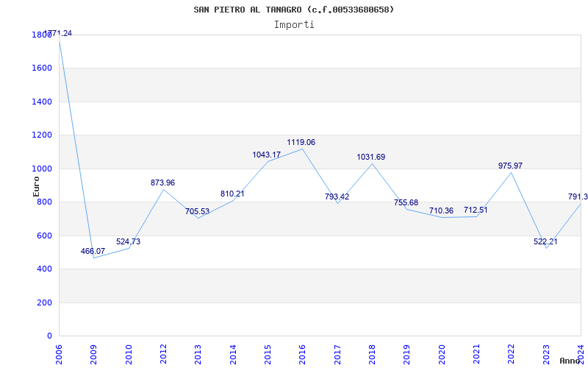The width and height of the screenshot is (588, 368).
Task: Click the 2020 year tick label
Action: pyautogui.click(x=442, y=355)
